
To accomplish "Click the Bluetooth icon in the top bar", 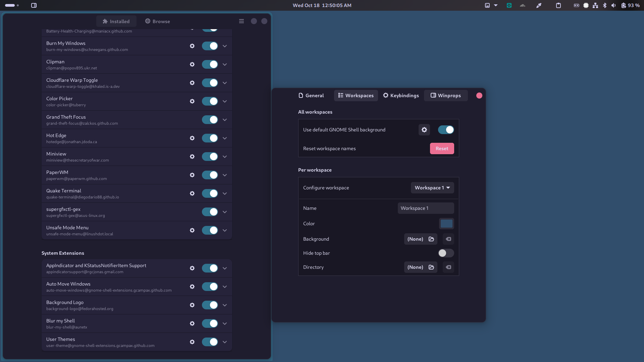I will click(605, 5).
